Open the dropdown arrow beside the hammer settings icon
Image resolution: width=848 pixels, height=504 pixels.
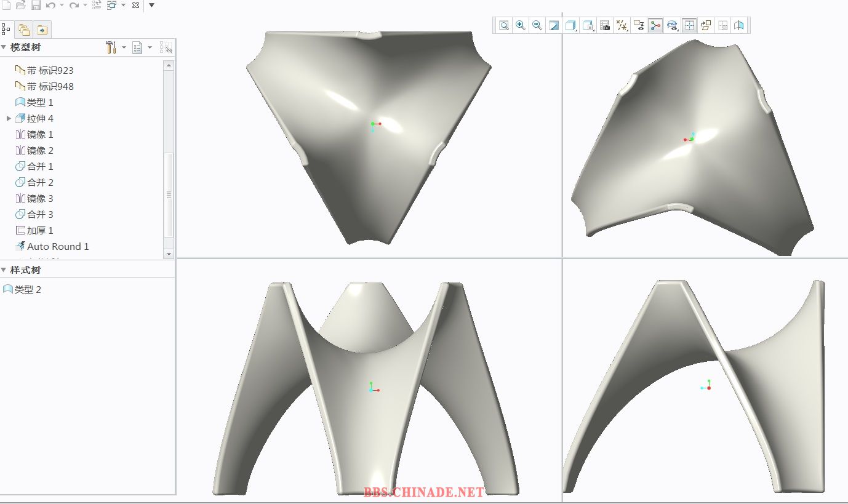coord(124,48)
